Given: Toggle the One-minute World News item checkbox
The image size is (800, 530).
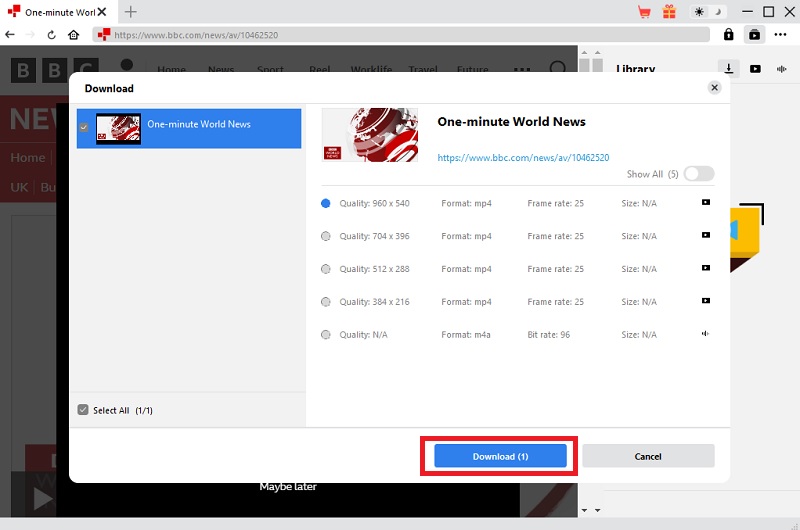Looking at the screenshot, I should point(84,128).
